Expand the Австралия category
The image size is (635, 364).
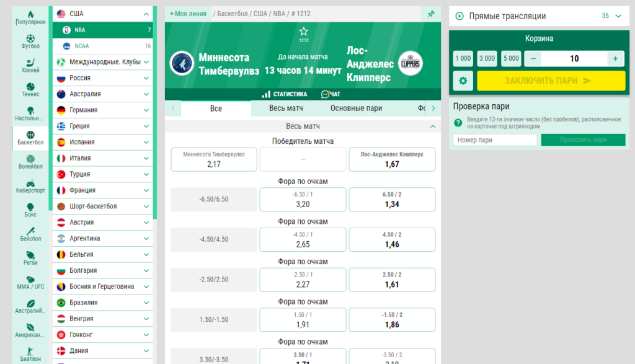click(146, 94)
